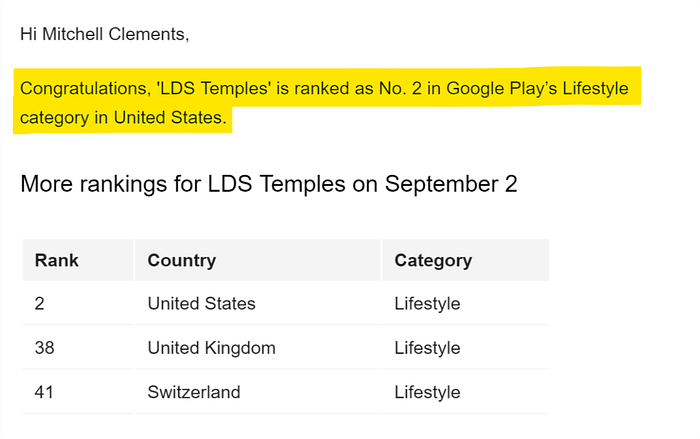Click rank 41 in the table
This screenshot has width=700, height=439.
click(x=44, y=392)
